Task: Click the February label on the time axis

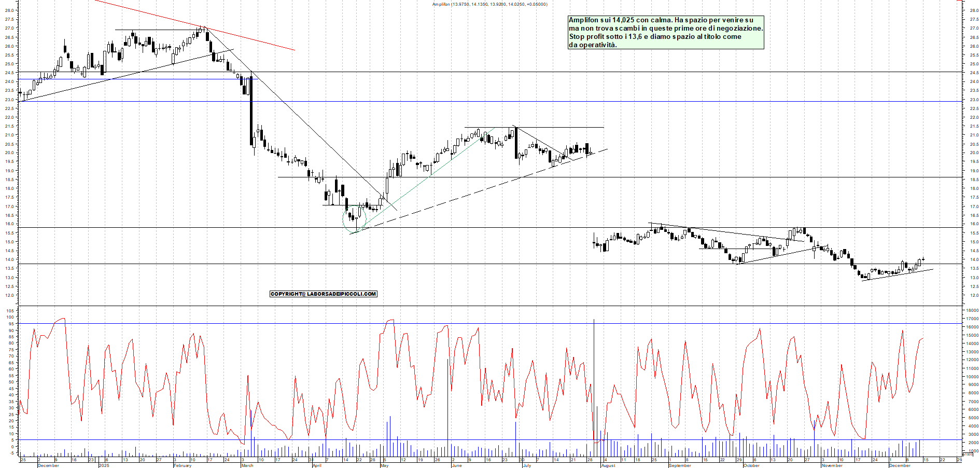Action: click(183, 465)
